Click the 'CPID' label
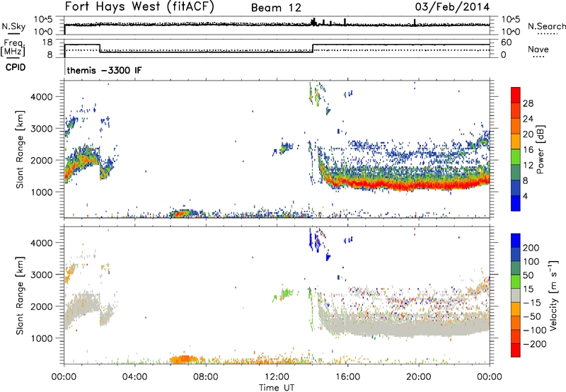566x392 pixels. (x=16, y=67)
